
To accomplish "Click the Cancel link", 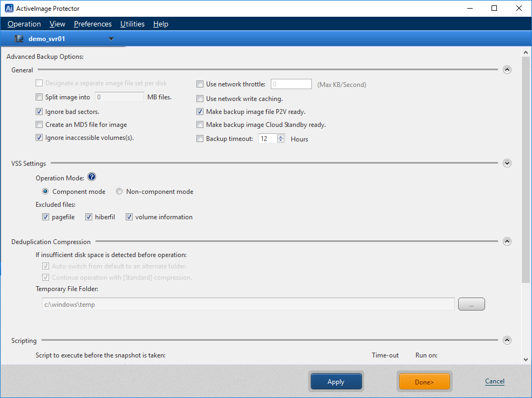I will click(495, 381).
